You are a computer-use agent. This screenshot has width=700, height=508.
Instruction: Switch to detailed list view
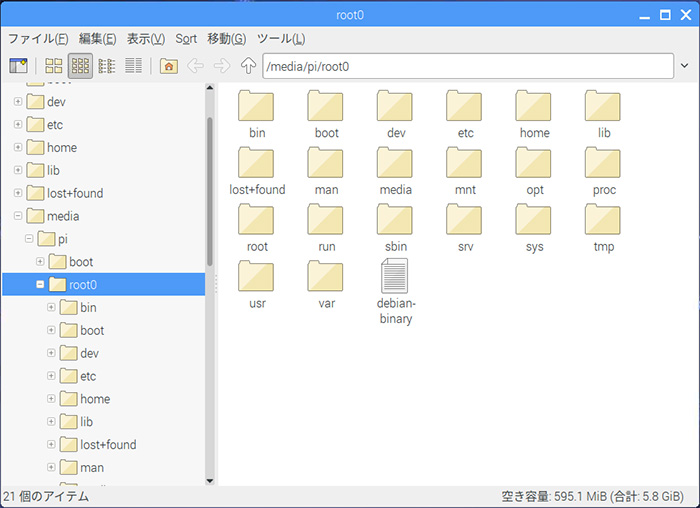coord(132,66)
